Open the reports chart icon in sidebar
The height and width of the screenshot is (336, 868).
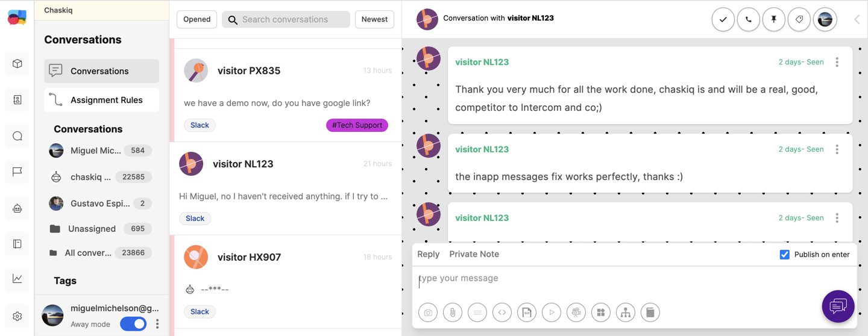(17, 278)
